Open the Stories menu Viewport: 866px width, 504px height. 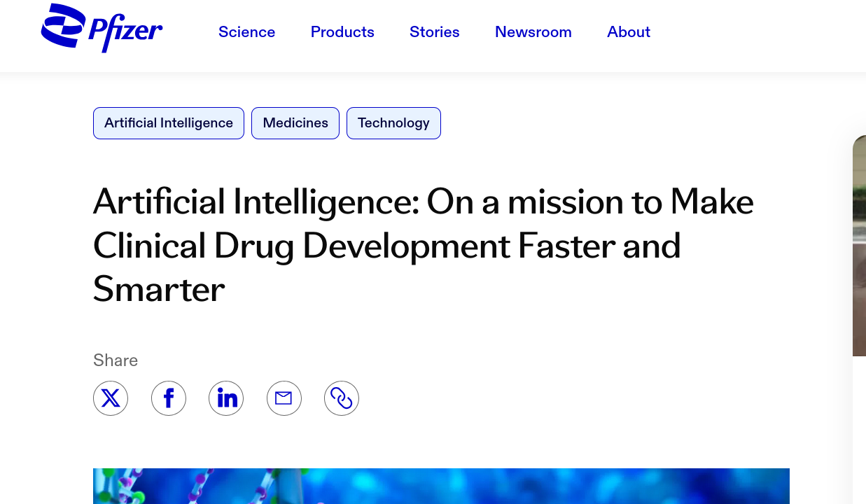point(435,32)
